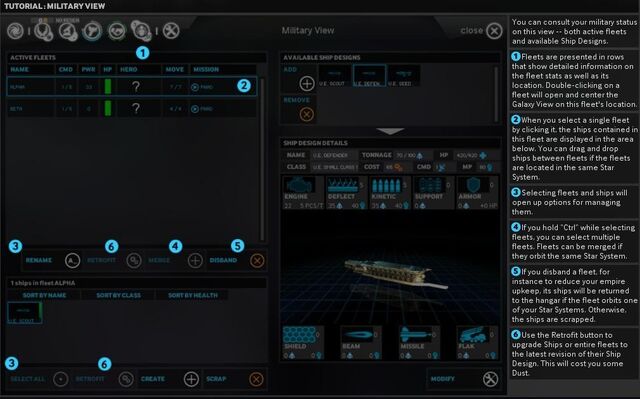The width and height of the screenshot is (640, 399).
Task: Select the Sort By Health tab
Action: tap(193, 295)
